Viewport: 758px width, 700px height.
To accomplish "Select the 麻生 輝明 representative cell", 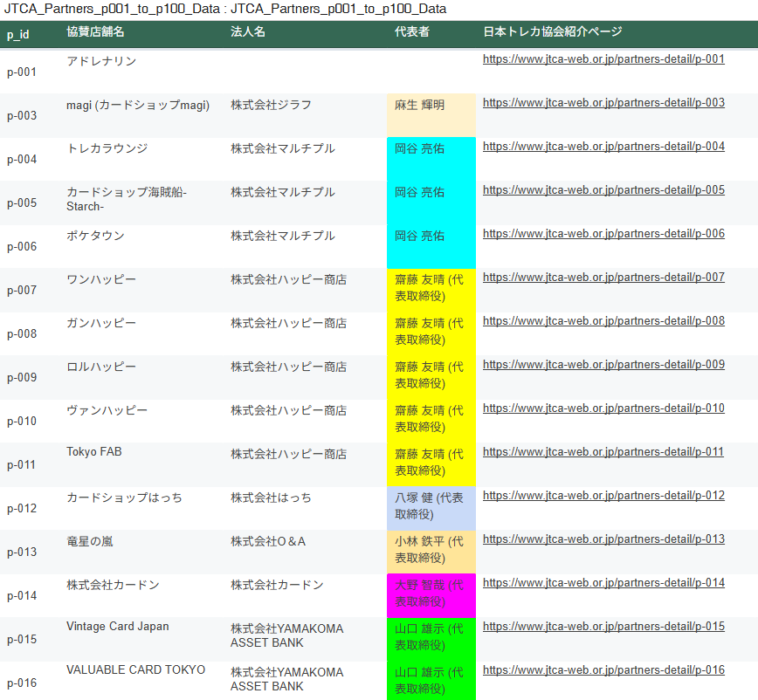I will [431, 115].
